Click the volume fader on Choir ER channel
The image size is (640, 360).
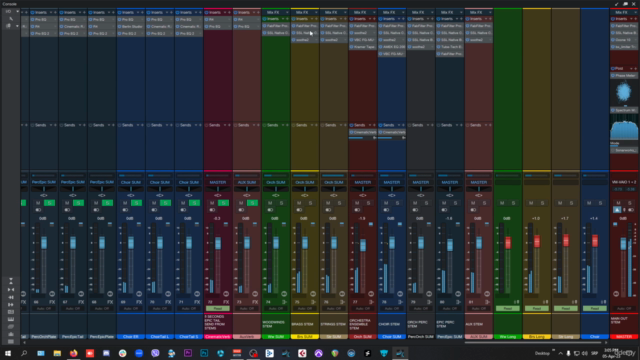pos(131,243)
